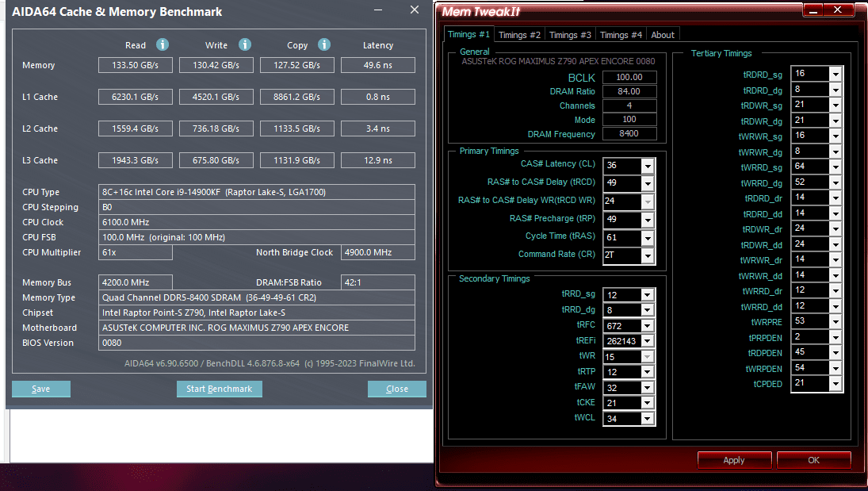
Task: Open the secondary tRRD_sg dropdown
Action: click(x=647, y=295)
